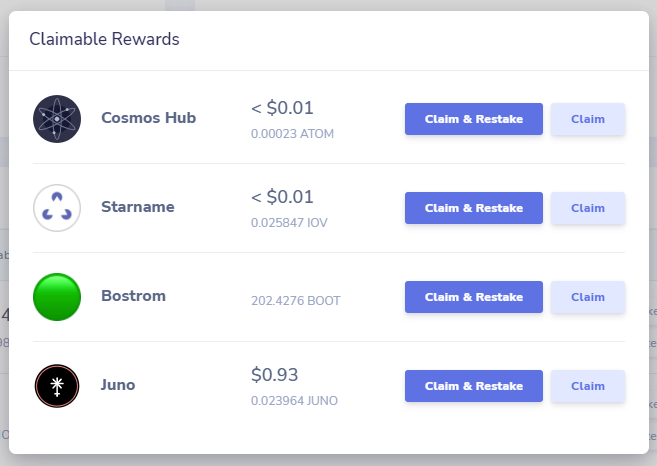The image size is (657, 466).
Task: Click the 0.00023 ATOM amount text
Action: (x=292, y=134)
